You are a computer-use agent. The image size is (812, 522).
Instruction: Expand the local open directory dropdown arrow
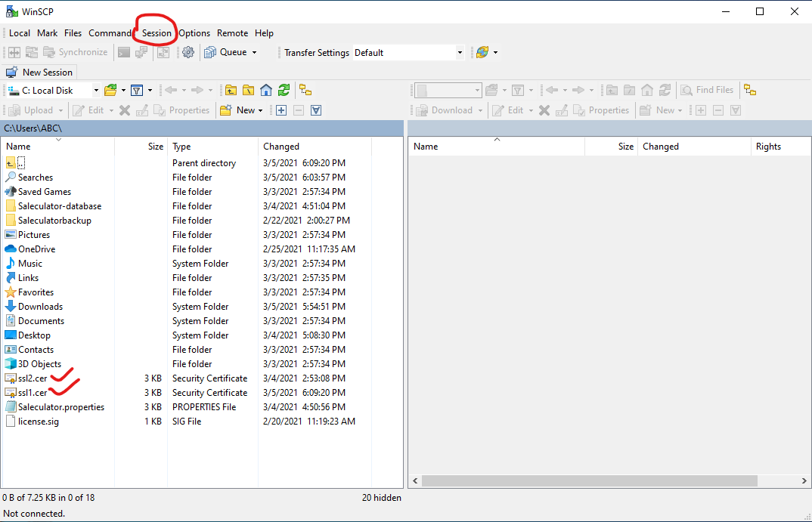coord(123,91)
